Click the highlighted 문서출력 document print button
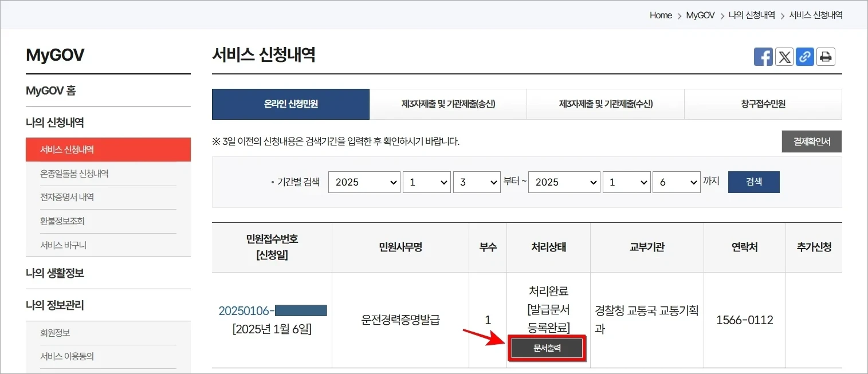The image size is (868, 374). tap(547, 348)
